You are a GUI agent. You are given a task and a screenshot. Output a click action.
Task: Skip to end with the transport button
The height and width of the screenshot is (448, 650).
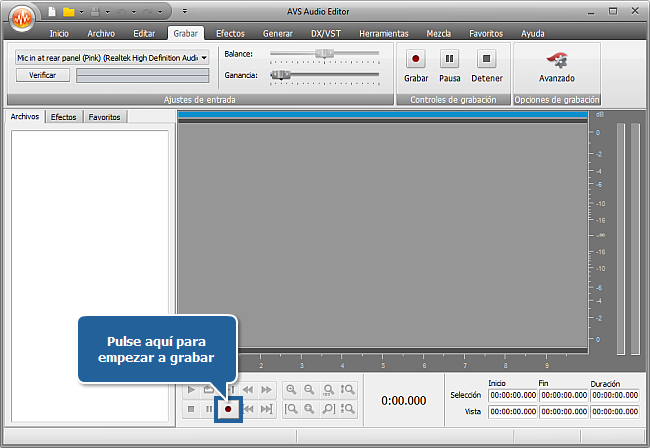coord(267,409)
